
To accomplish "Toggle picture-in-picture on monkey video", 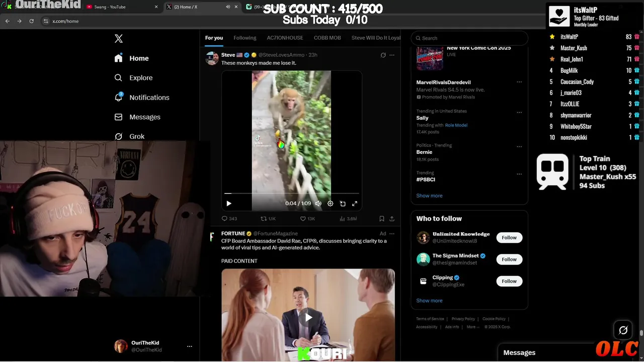I will tap(342, 204).
